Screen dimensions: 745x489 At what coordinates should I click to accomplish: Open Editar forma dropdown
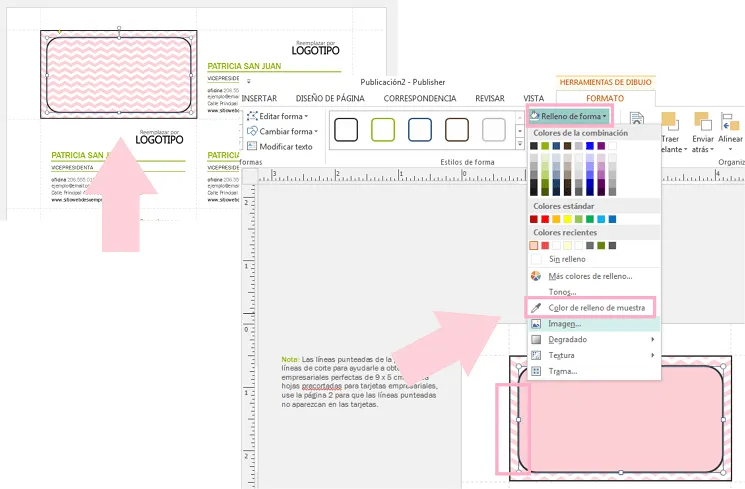[277, 116]
